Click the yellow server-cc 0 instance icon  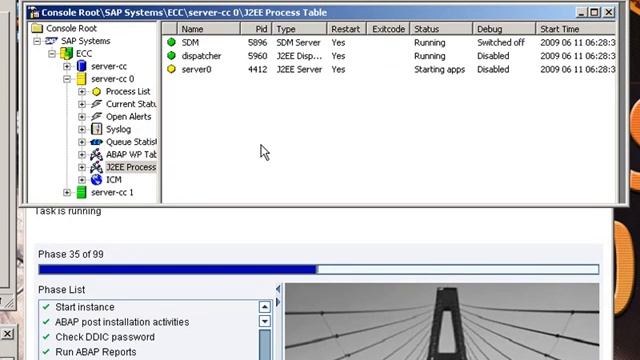[x=82, y=79]
